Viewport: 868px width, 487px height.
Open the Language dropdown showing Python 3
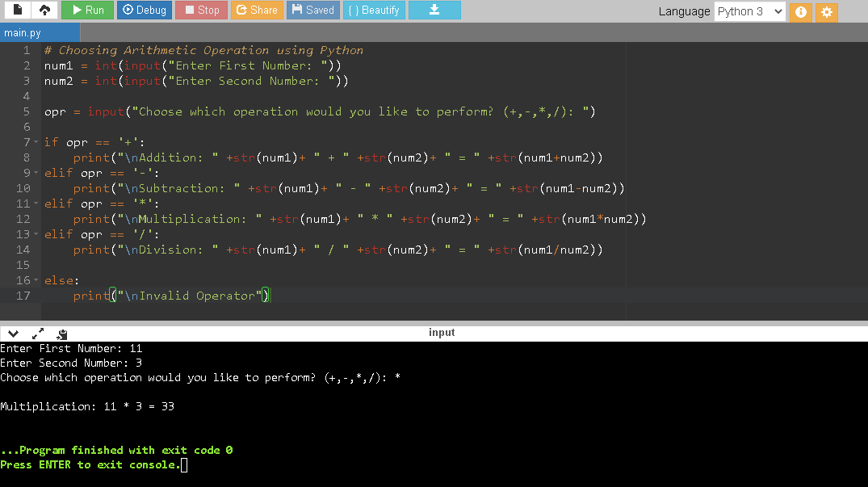749,11
